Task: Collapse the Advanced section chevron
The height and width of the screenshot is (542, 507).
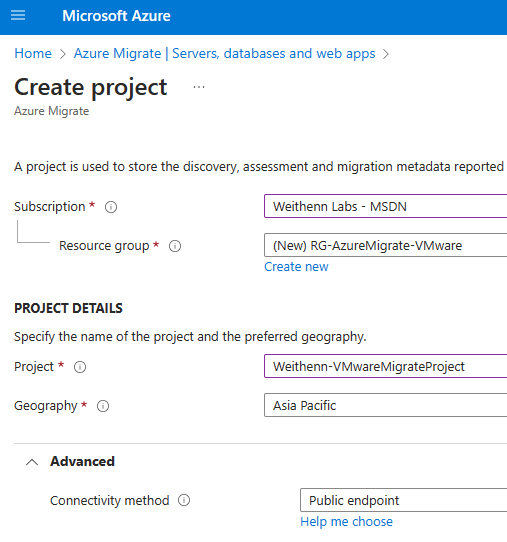Action: coord(32,462)
